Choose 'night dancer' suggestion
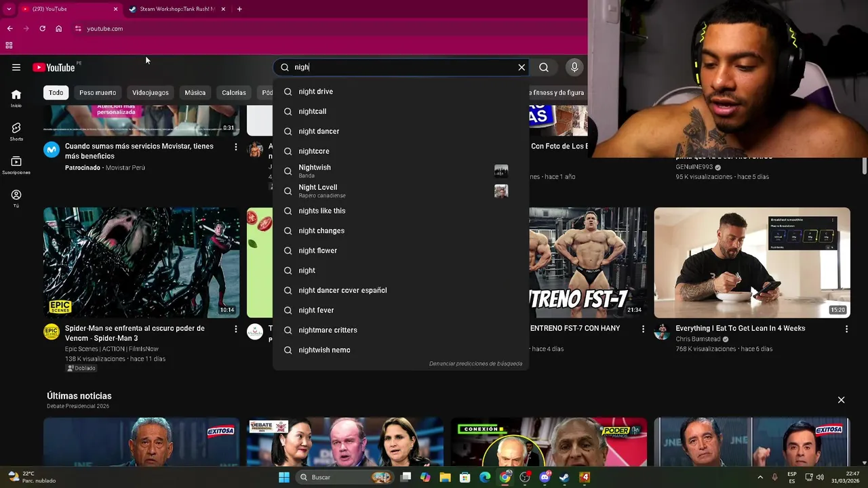Image resolution: width=868 pixels, height=488 pixels. (x=401, y=131)
